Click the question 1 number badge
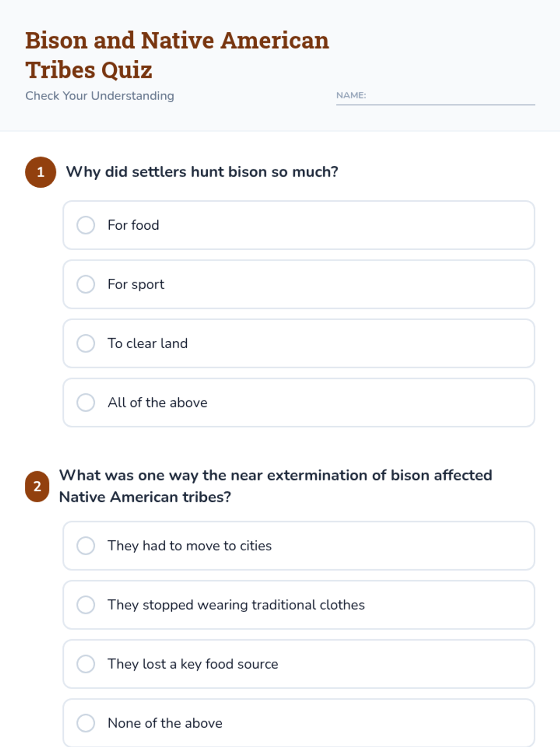560x747 pixels. click(41, 172)
